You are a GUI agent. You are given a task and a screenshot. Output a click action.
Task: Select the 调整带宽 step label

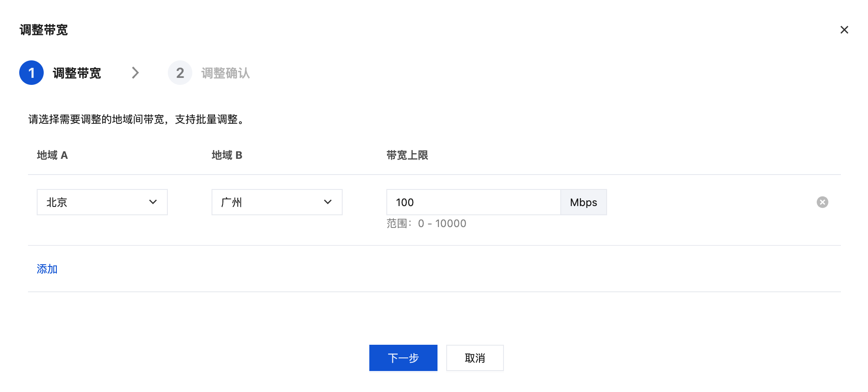coord(77,73)
